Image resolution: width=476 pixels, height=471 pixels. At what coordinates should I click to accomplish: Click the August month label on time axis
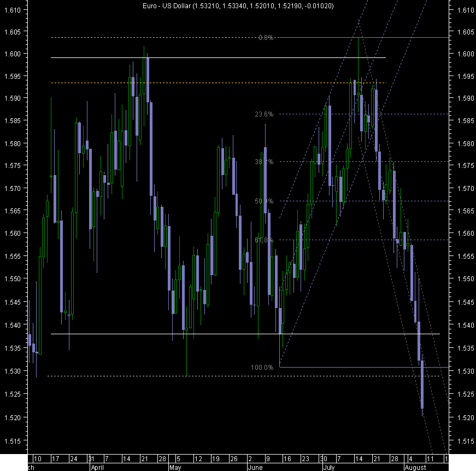pos(415,467)
